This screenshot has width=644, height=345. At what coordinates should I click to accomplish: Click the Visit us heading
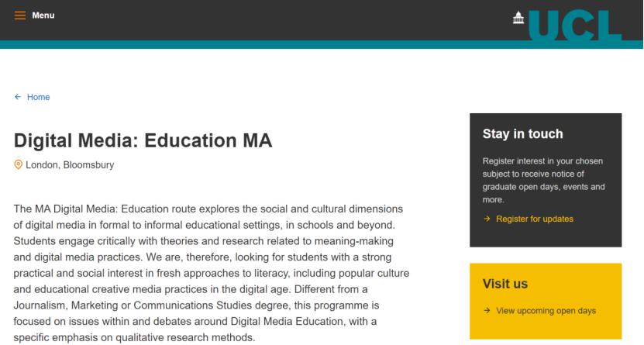pyautogui.click(x=505, y=284)
